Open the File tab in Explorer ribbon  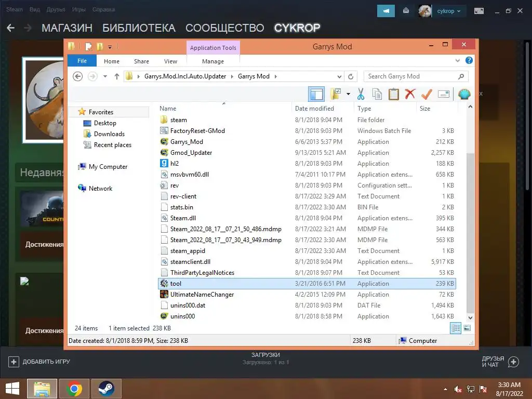tap(82, 61)
